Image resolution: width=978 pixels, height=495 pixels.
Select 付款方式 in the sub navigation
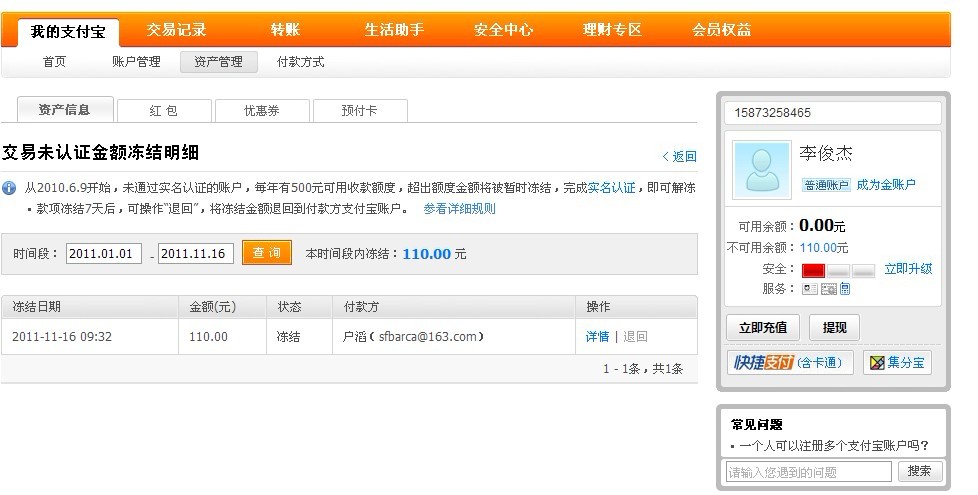(x=300, y=62)
